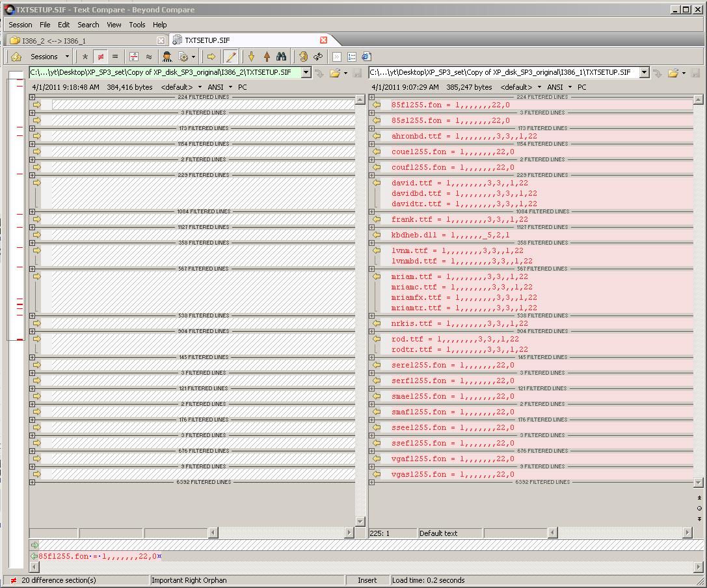707x588 pixels.
Task: Open Find binoculars icon
Action: pyautogui.click(x=282, y=57)
